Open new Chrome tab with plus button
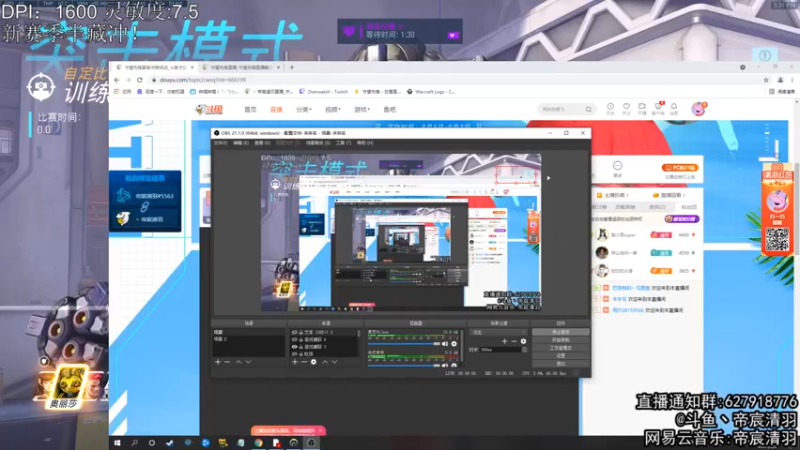 (292, 67)
